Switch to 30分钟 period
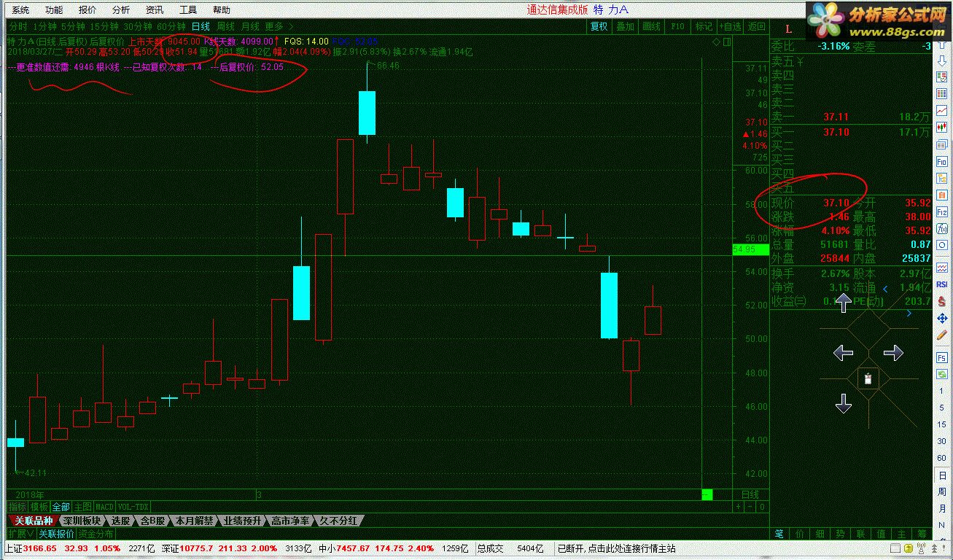This screenshot has width=953, height=560. [x=139, y=26]
